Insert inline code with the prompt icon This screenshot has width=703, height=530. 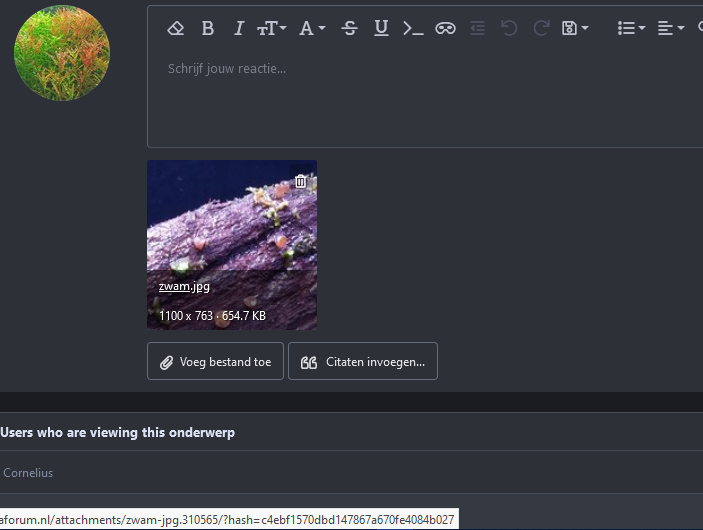(413, 28)
